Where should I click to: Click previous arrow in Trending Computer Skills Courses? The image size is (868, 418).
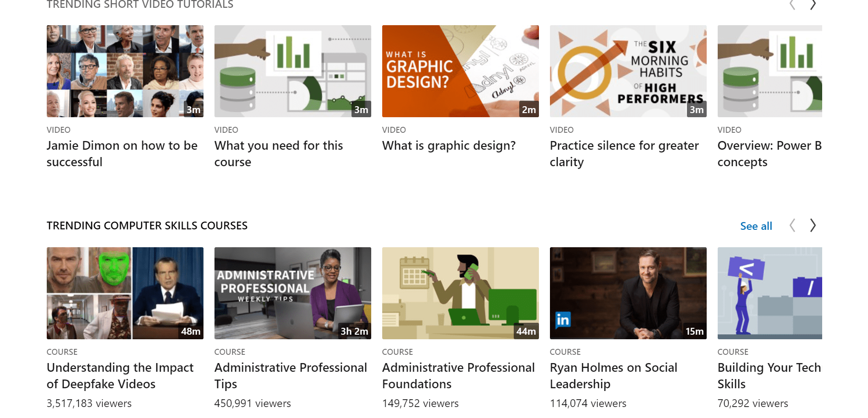tap(792, 225)
